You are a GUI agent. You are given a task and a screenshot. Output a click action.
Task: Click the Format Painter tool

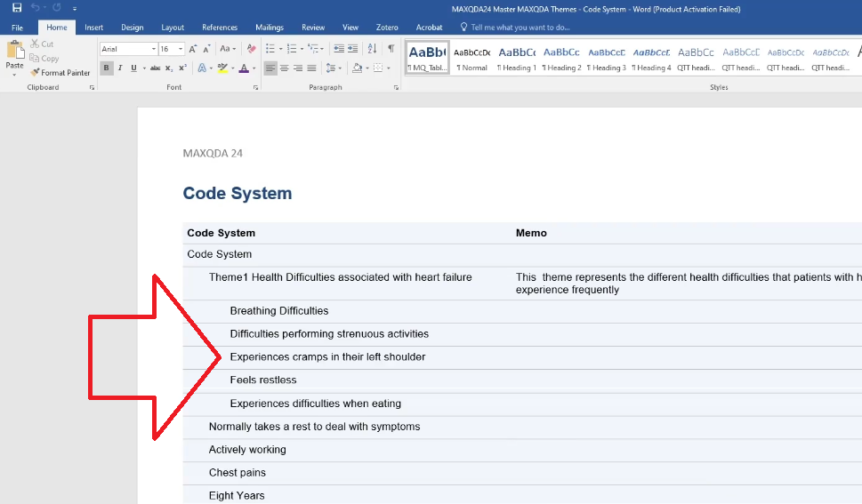60,73
